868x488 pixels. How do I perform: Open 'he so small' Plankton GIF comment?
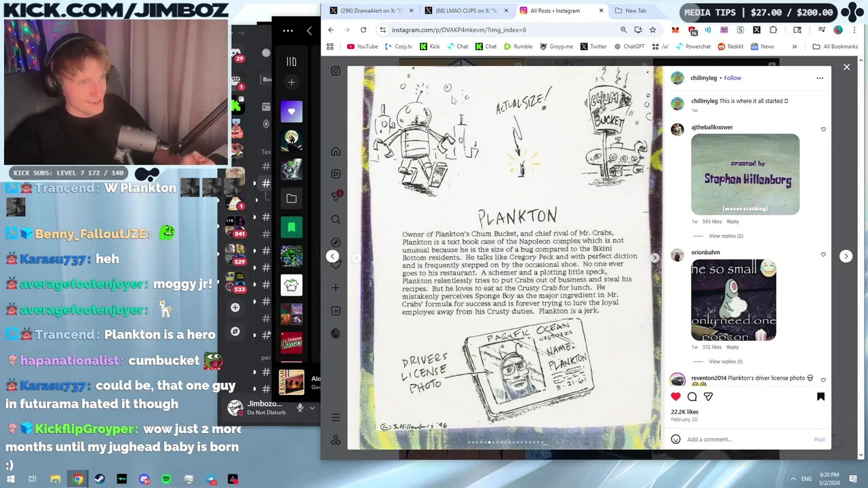734,300
